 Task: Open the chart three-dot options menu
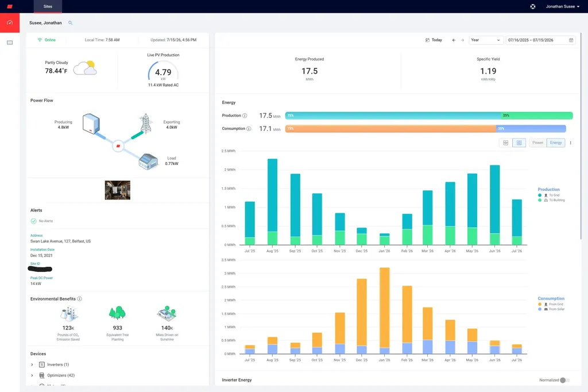point(570,143)
